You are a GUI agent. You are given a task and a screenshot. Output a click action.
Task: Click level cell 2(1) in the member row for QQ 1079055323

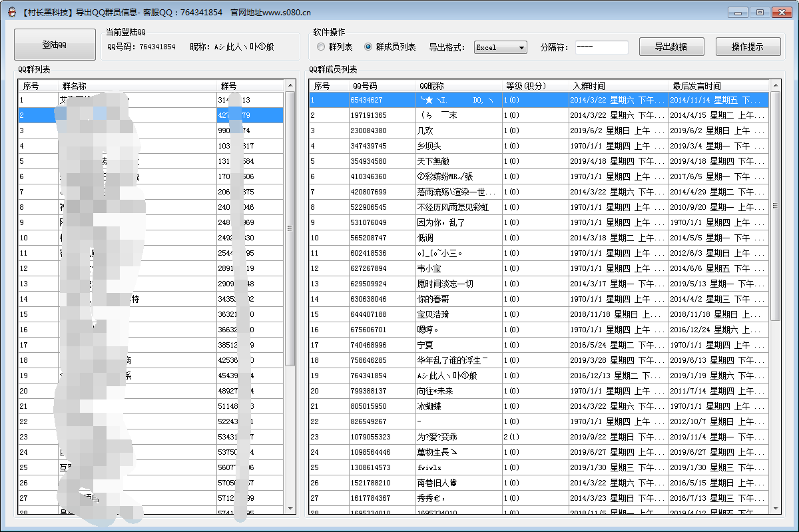(x=511, y=437)
